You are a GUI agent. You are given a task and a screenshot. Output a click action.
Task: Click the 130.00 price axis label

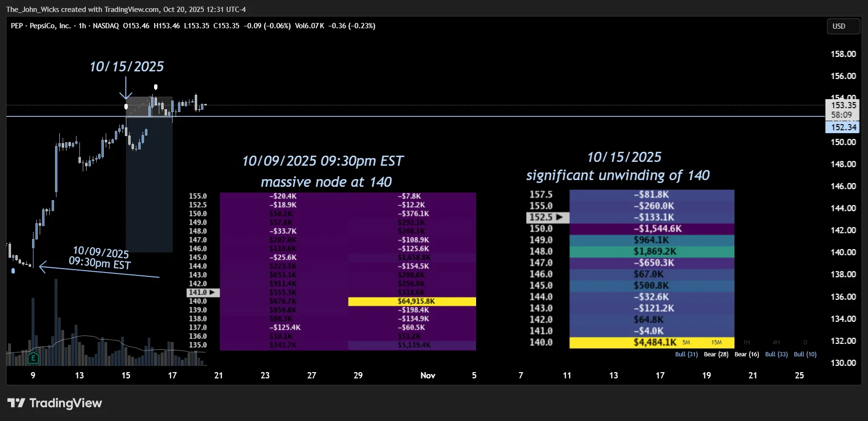(x=843, y=363)
